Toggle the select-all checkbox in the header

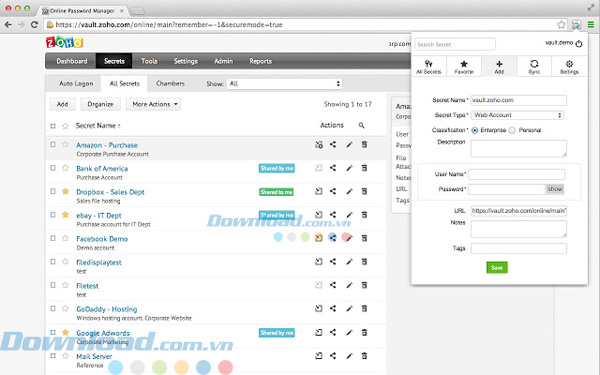click(x=53, y=126)
